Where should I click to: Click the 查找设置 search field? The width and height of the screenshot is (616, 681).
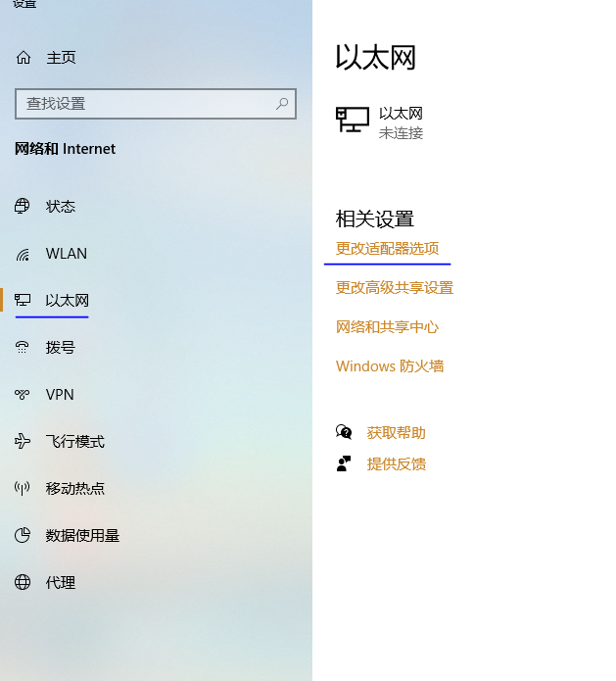pyautogui.click(x=156, y=104)
